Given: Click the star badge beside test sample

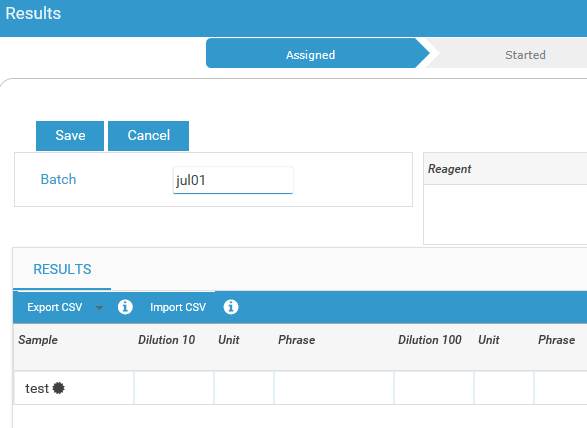Looking at the screenshot, I should tap(58, 388).
